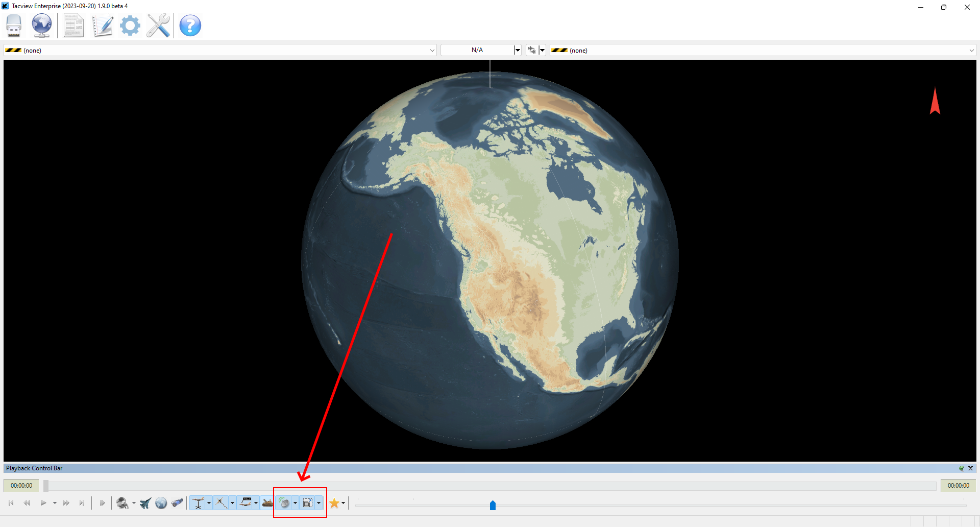Click the star bookmarks icon
This screenshot has height=527, width=980.
[x=334, y=503]
